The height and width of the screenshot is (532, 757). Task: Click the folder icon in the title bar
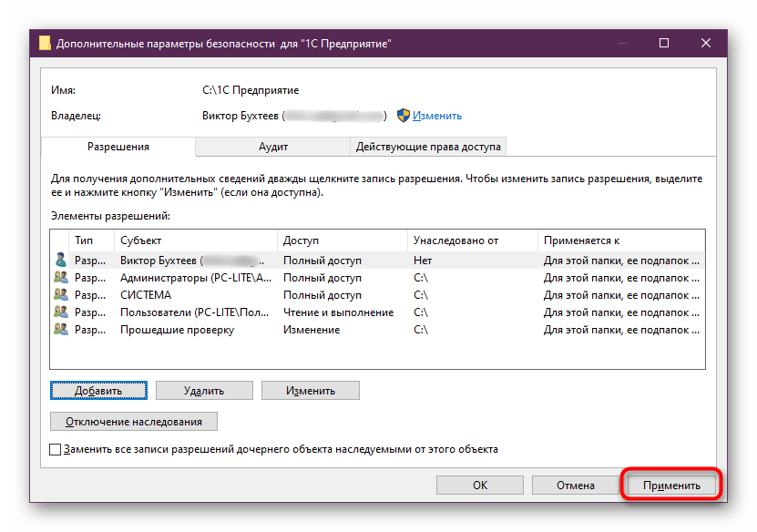pos(45,43)
